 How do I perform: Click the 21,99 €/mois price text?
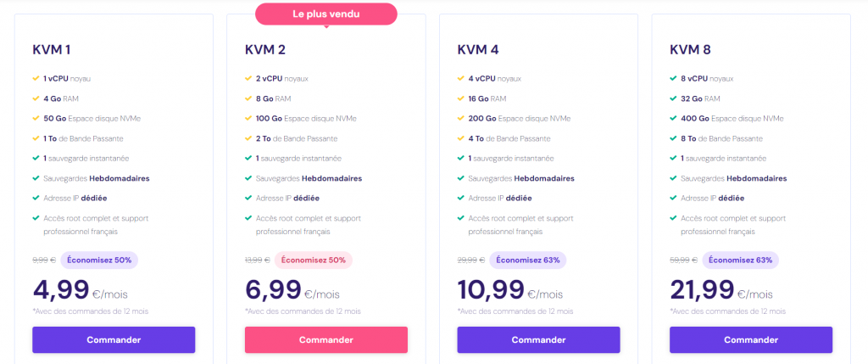721,290
